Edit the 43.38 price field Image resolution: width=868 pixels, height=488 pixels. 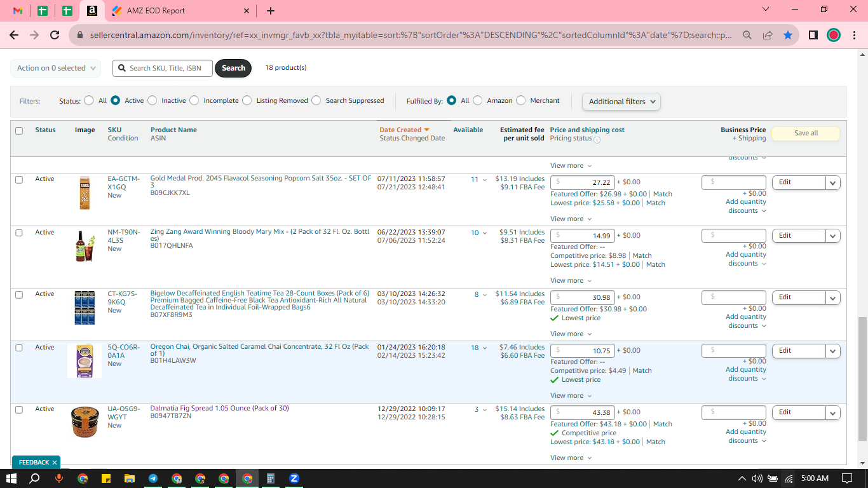coord(582,412)
